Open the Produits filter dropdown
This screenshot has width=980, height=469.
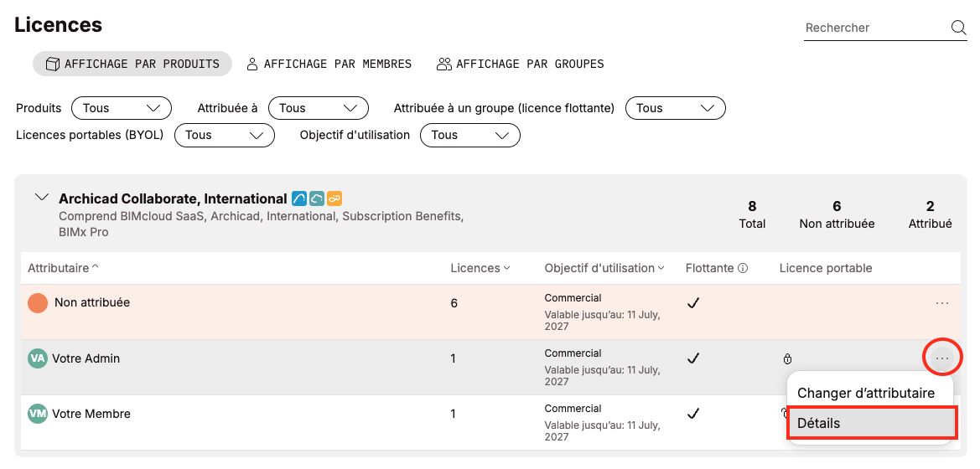pyautogui.click(x=122, y=108)
